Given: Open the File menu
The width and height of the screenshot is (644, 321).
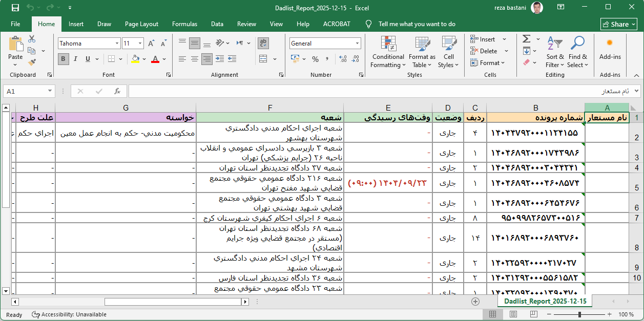Looking at the screenshot, I should pos(15,24).
